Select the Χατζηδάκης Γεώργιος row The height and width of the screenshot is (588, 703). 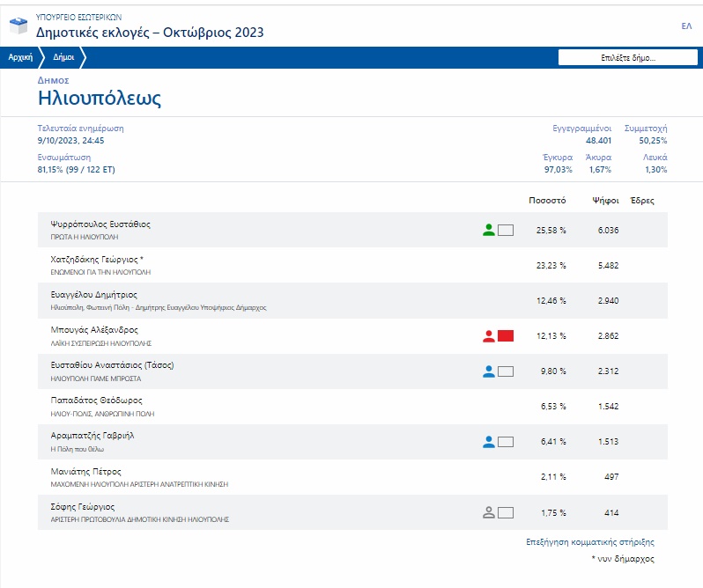pyautogui.click(x=352, y=265)
